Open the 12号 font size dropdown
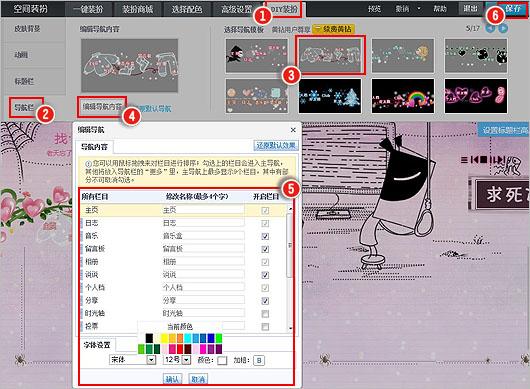 (177, 360)
